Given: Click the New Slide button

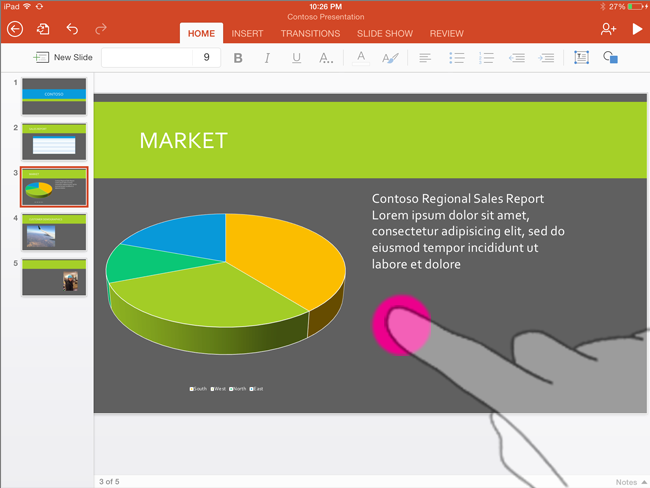Looking at the screenshot, I should [x=63, y=58].
